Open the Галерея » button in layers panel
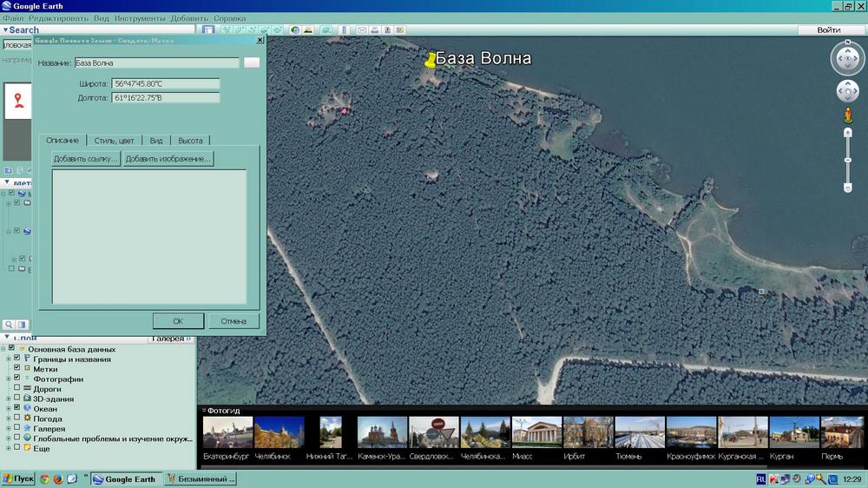Viewport: 868px width, 488px height. [171, 339]
